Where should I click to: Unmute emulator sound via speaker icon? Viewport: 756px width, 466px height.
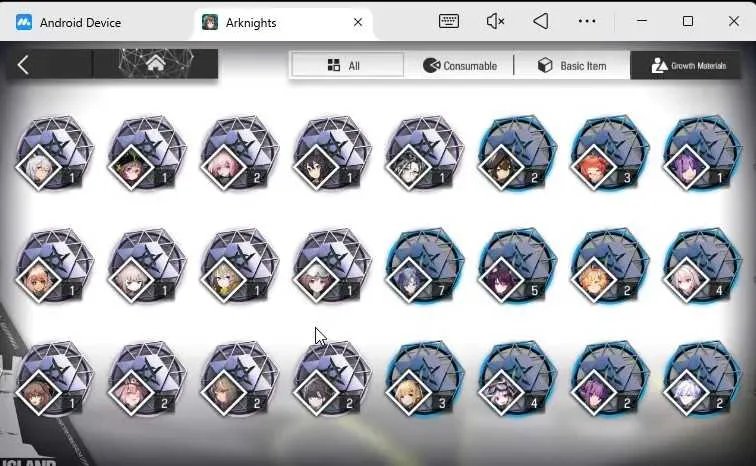[x=495, y=21]
